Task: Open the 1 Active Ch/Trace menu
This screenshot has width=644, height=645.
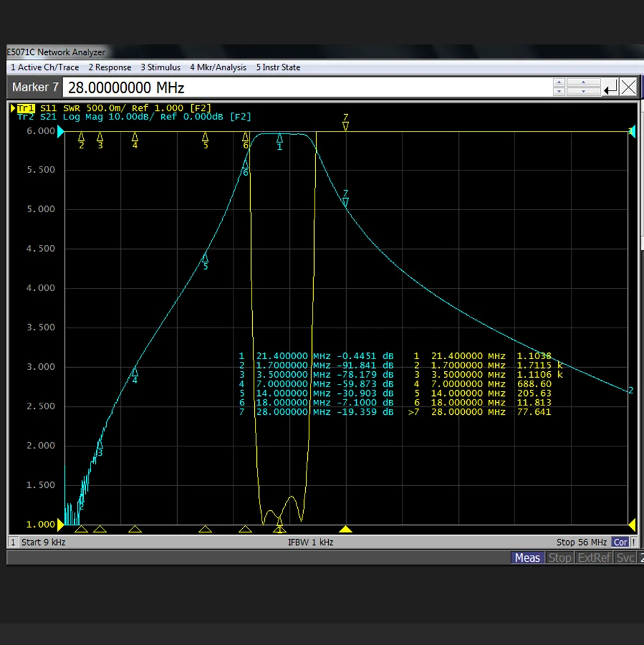Action: [x=45, y=68]
